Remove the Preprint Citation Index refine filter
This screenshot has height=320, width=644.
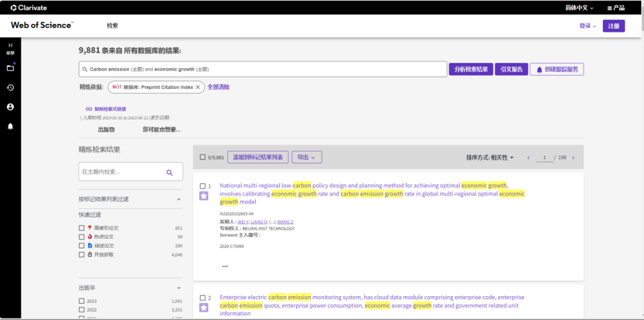pyautogui.click(x=197, y=87)
